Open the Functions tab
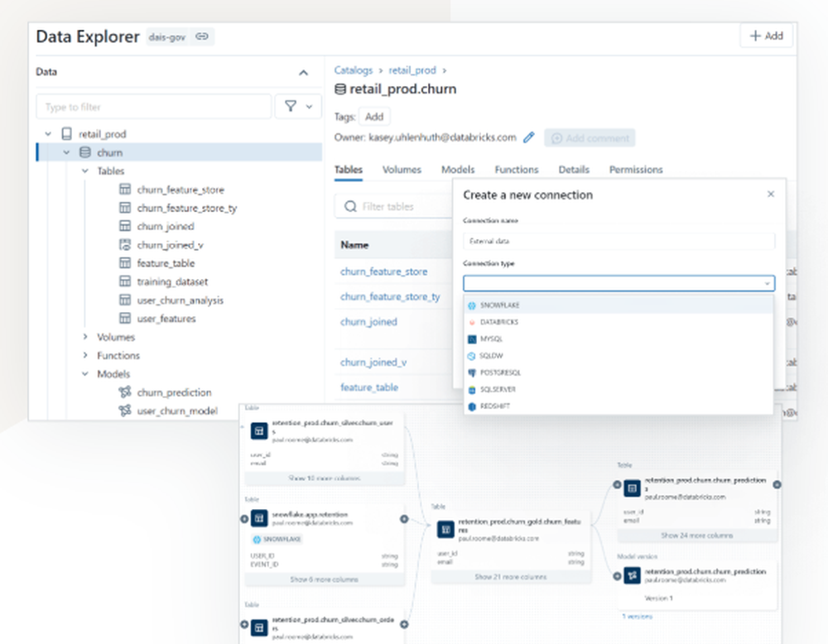The image size is (828, 644). tap(517, 170)
